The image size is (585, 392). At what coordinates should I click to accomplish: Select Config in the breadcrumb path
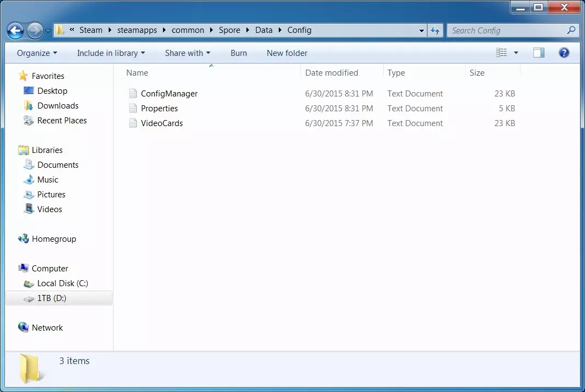[x=299, y=30]
